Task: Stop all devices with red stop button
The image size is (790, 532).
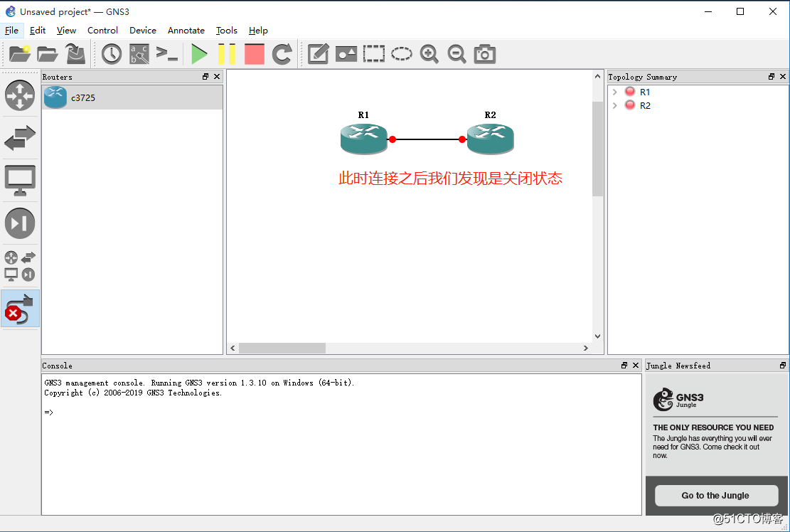Action: (x=255, y=54)
